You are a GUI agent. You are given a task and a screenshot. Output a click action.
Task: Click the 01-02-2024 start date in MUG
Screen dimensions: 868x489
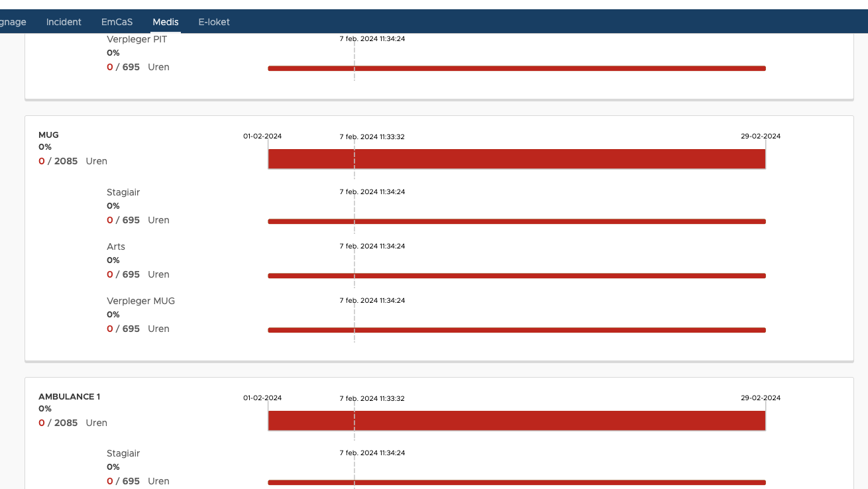[x=262, y=136]
